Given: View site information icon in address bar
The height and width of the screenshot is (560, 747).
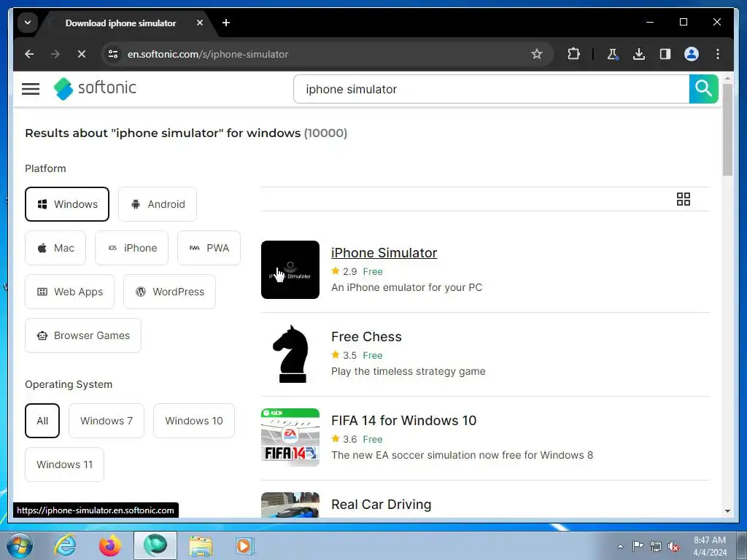Looking at the screenshot, I should tap(113, 54).
